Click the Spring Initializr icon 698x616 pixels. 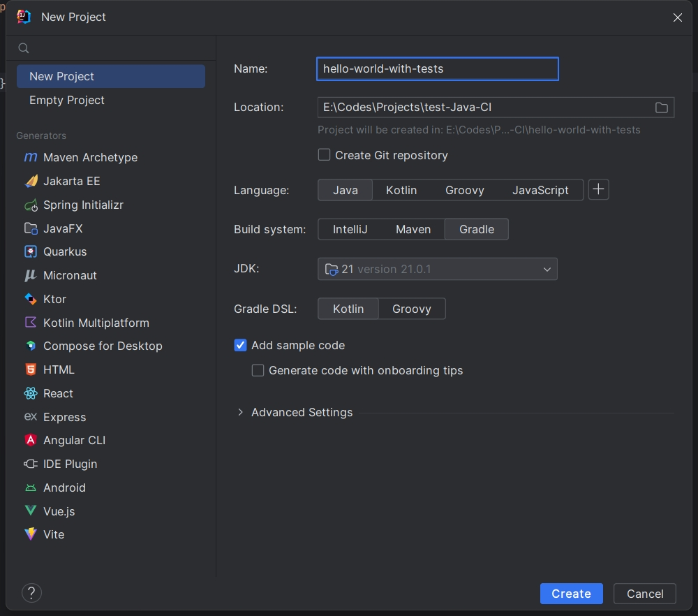tap(31, 205)
